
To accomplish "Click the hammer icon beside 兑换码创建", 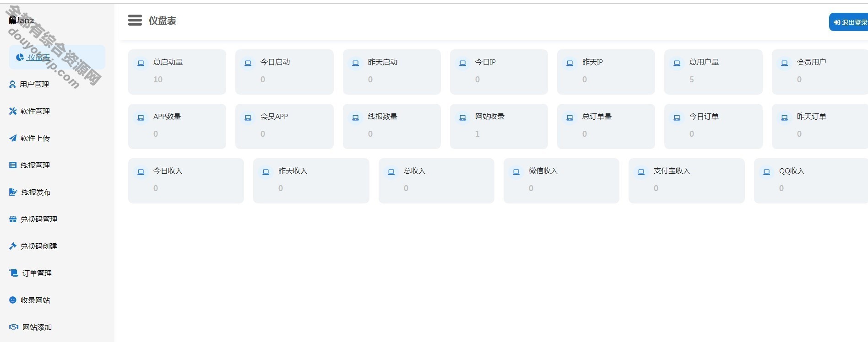I will coord(13,246).
